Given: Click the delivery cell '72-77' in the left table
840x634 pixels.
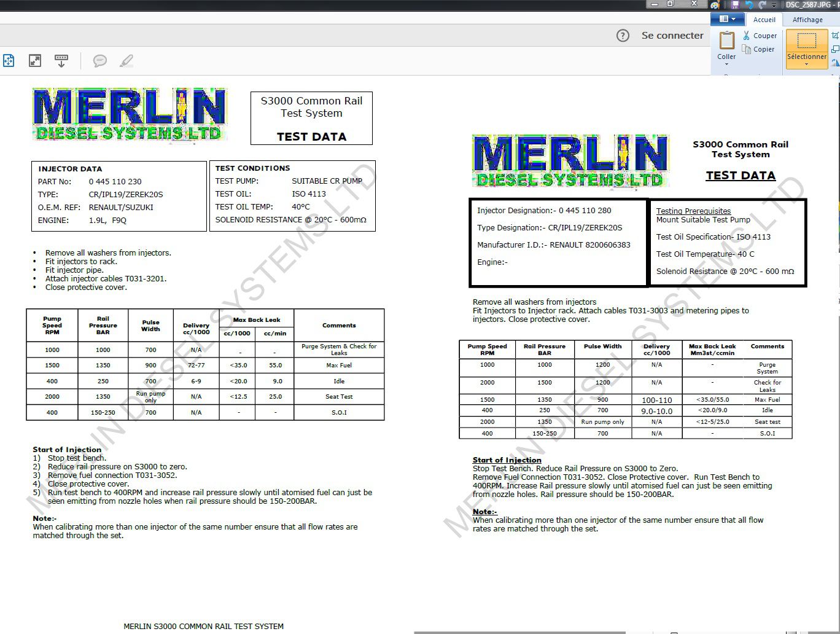Looking at the screenshot, I should (196, 365).
